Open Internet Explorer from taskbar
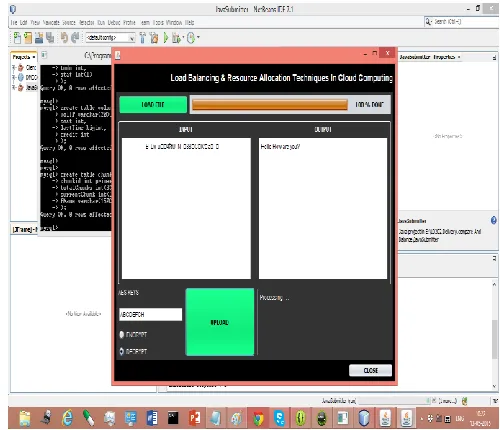 (x=67, y=418)
